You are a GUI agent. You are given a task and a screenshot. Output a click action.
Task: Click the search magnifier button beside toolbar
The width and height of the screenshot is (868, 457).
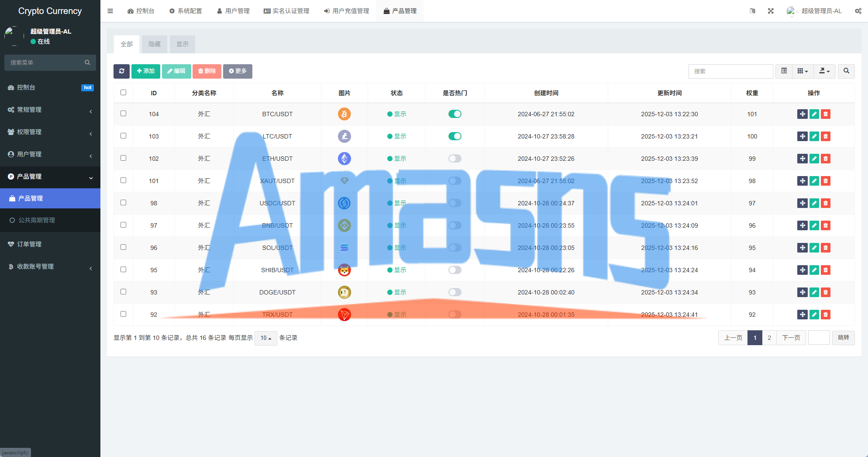click(x=846, y=71)
